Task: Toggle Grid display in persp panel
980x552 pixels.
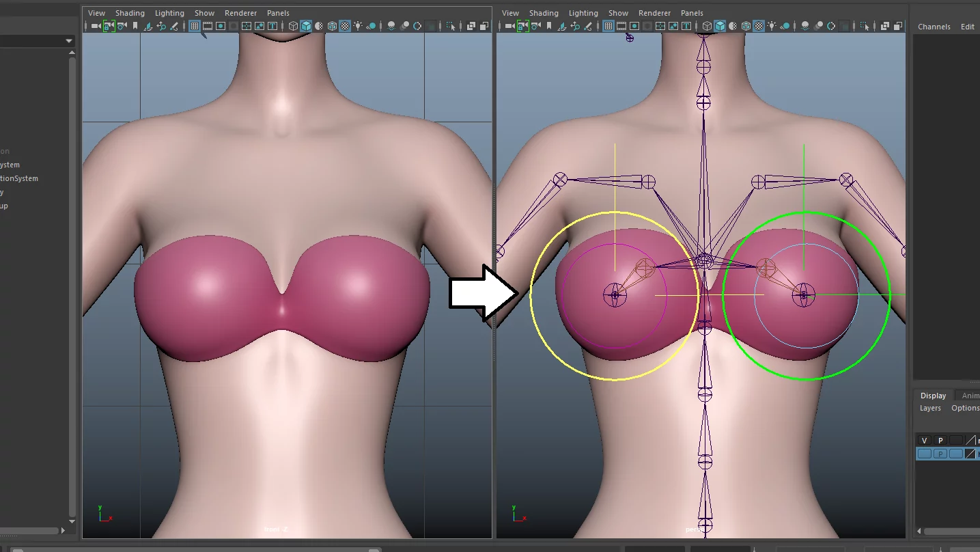Action: click(x=608, y=26)
